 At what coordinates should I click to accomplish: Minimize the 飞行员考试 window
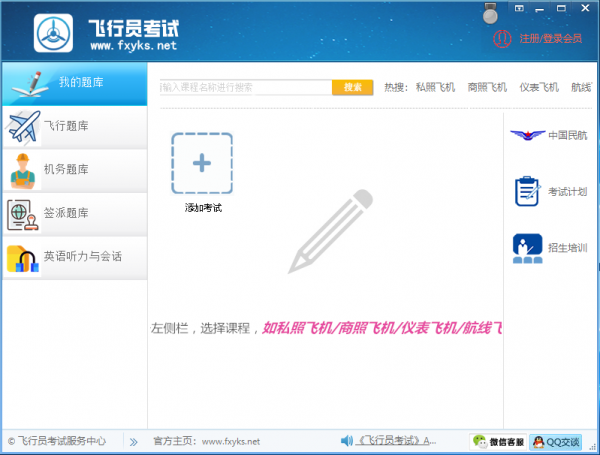540,9
